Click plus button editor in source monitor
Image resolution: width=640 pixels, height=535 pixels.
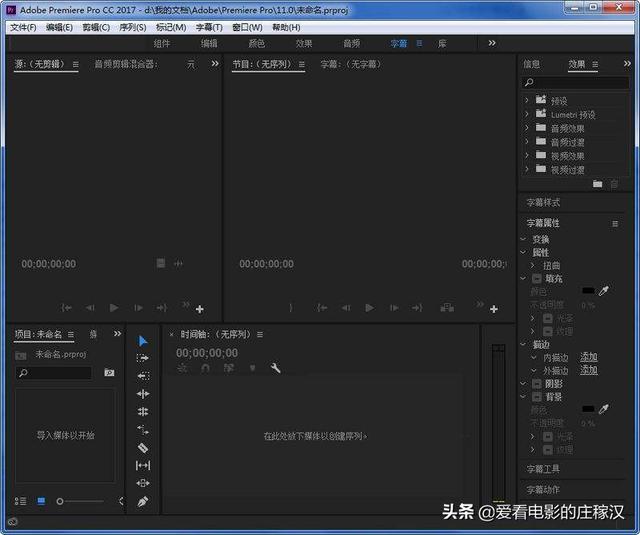coord(200,309)
